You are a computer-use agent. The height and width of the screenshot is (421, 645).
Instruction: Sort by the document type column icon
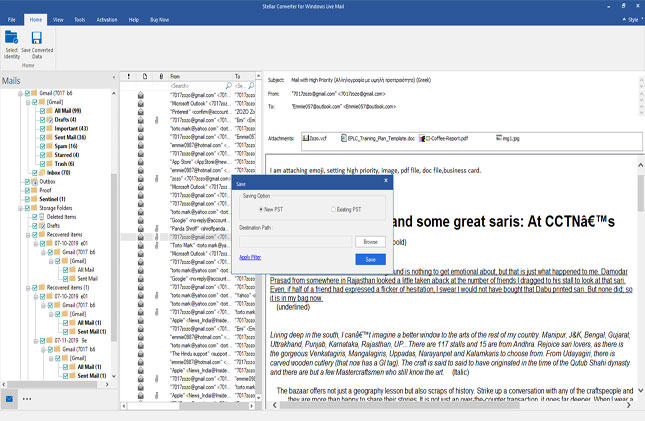145,76
